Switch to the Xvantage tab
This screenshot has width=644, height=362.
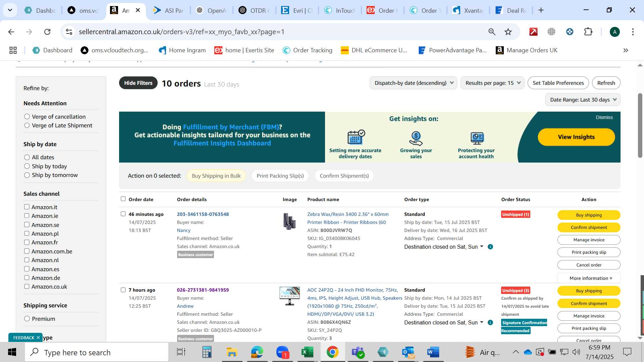468,10
